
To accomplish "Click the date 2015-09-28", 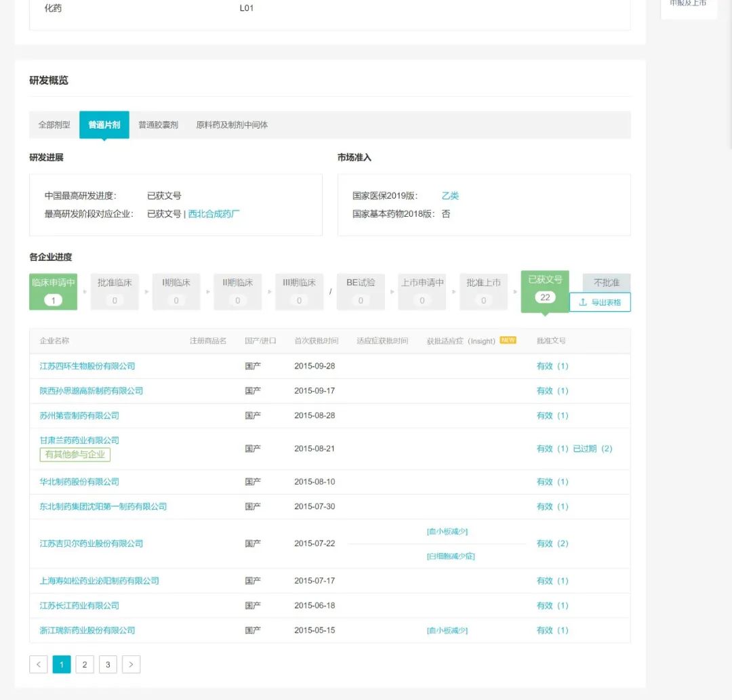I will [314, 366].
